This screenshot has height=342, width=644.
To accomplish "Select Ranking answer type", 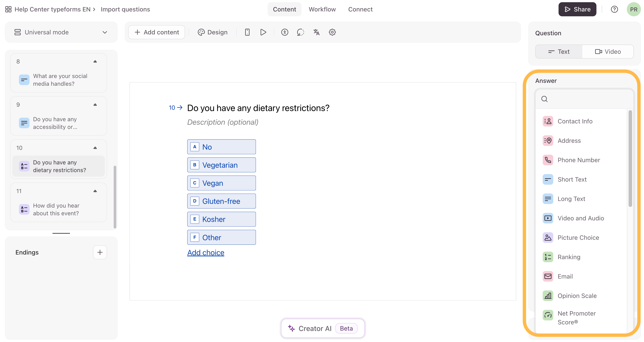I will click(568, 257).
